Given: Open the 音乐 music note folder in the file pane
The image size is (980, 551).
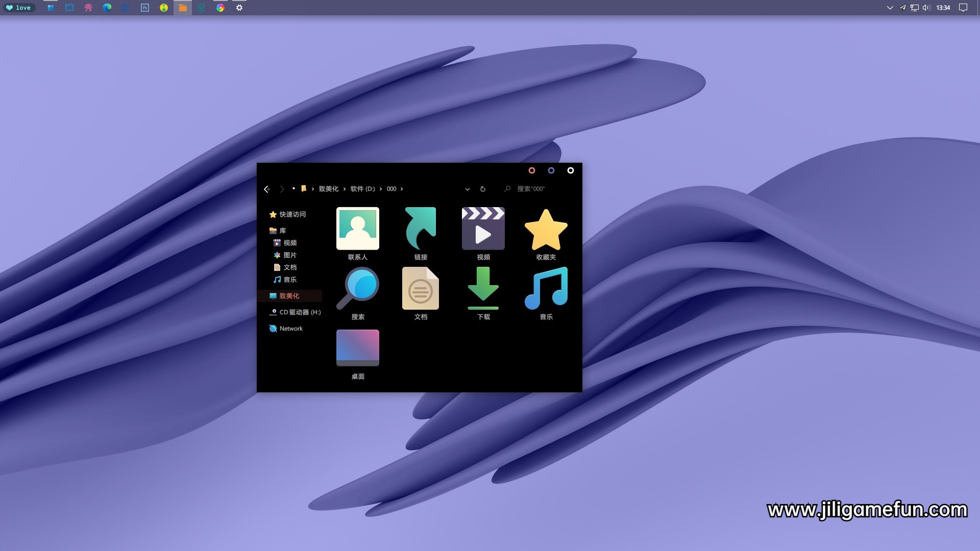Looking at the screenshot, I should pyautogui.click(x=546, y=294).
